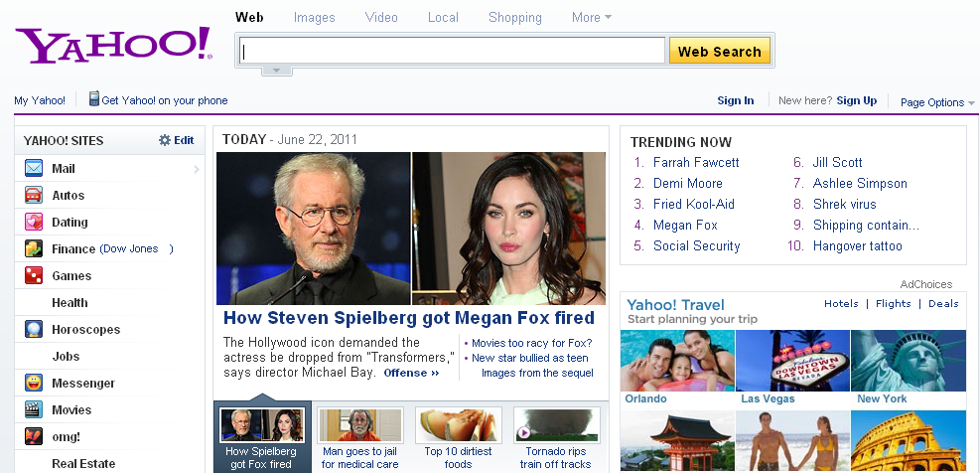This screenshot has height=473, width=980.
Task: Open the More search dropdown
Action: pyautogui.click(x=591, y=18)
